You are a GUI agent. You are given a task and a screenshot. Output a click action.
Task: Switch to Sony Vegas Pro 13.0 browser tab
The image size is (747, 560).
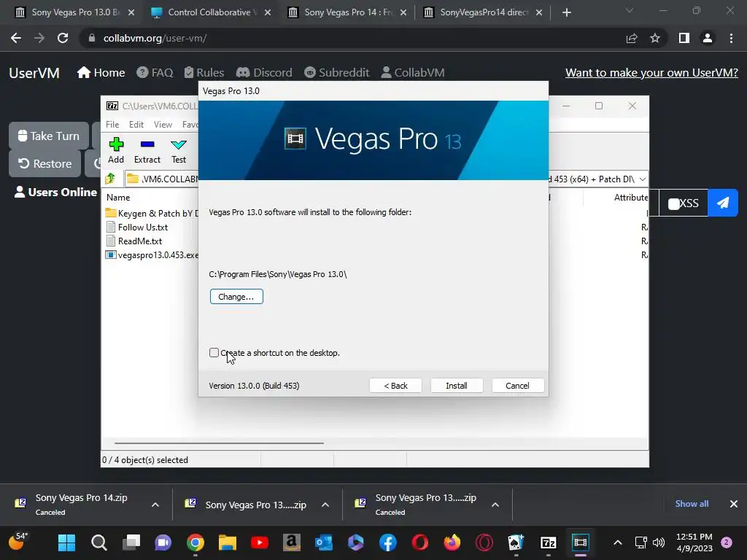tap(75, 12)
